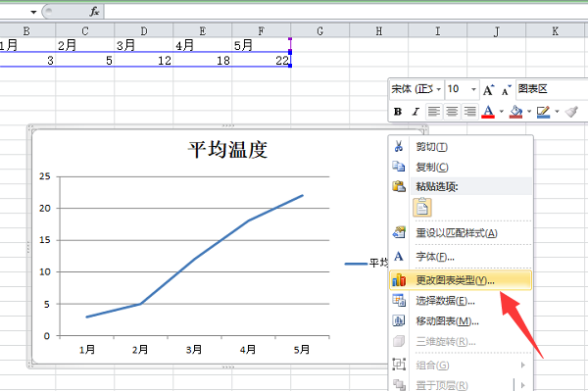Viewport: 588px width, 391px height.
Task: Toggle bold formatting in mini toolbar
Action: (x=398, y=112)
